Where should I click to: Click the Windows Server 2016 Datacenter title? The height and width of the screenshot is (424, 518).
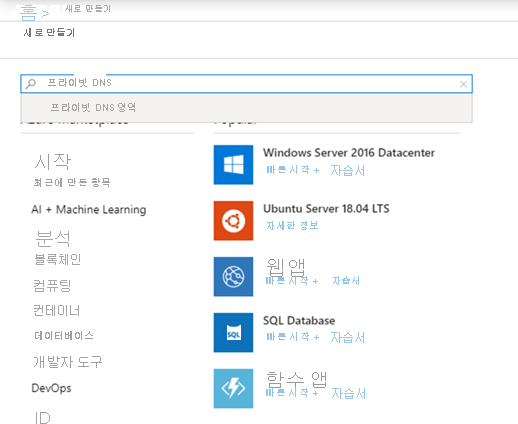tap(349, 153)
